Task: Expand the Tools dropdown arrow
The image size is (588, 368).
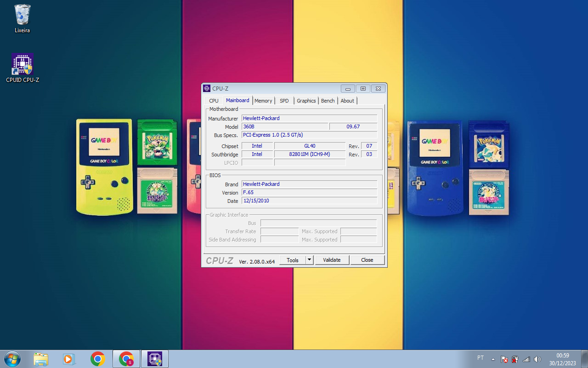Action: [310, 260]
